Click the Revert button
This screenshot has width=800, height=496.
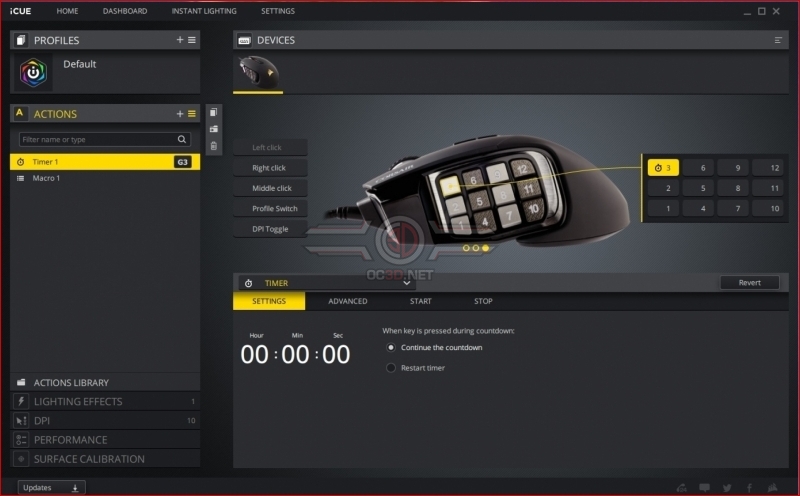(749, 282)
